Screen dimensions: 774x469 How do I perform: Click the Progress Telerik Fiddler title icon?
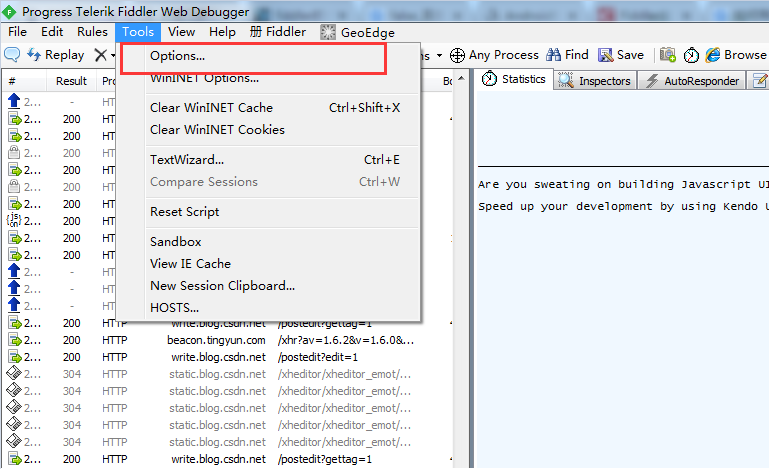tap(9, 11)
